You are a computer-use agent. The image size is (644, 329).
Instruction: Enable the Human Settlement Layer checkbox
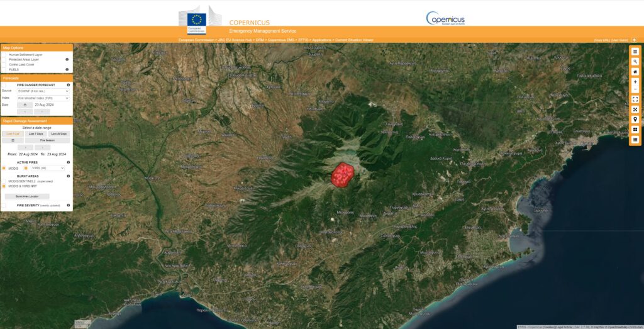coord(4,55)
